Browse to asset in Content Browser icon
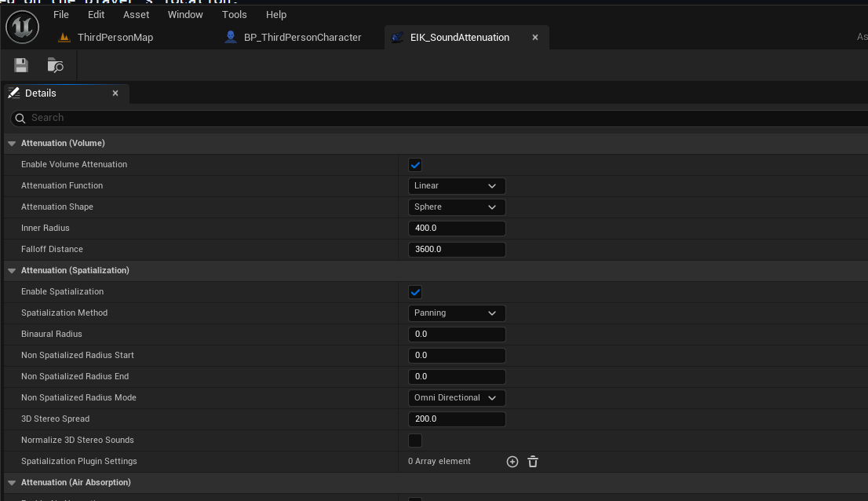Image resolution: width=868 pixels, height=501 pixels. [55, 66]
